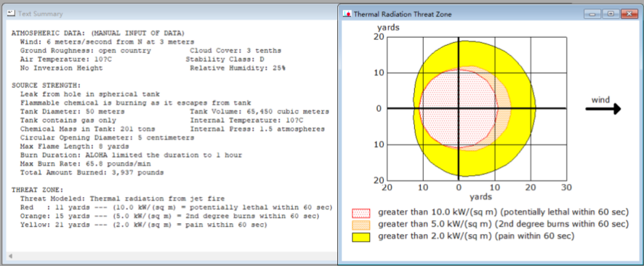The image size is (644, 266).
Task: Click the 'Red : 11 yards' threat line
Action: coord(176,208)
